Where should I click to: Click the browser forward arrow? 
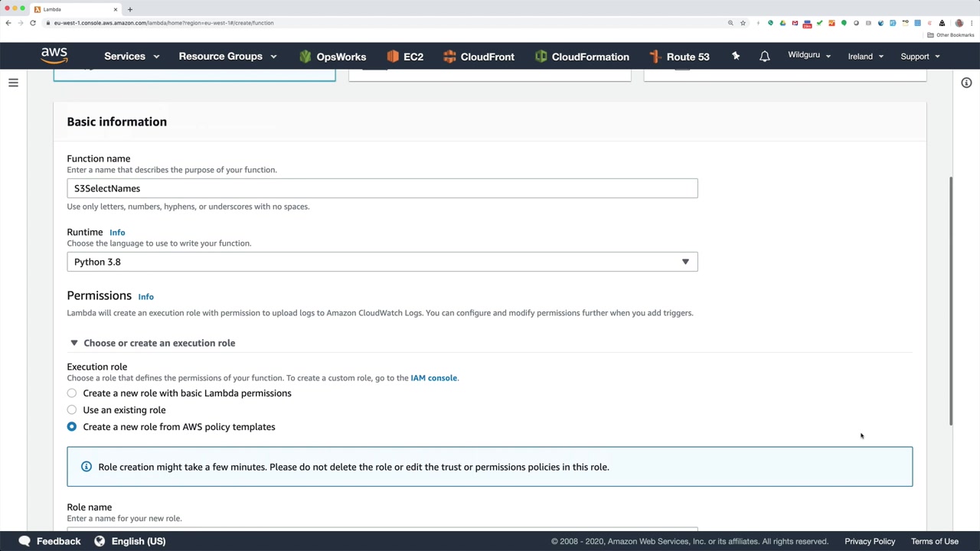coord(21,23)
